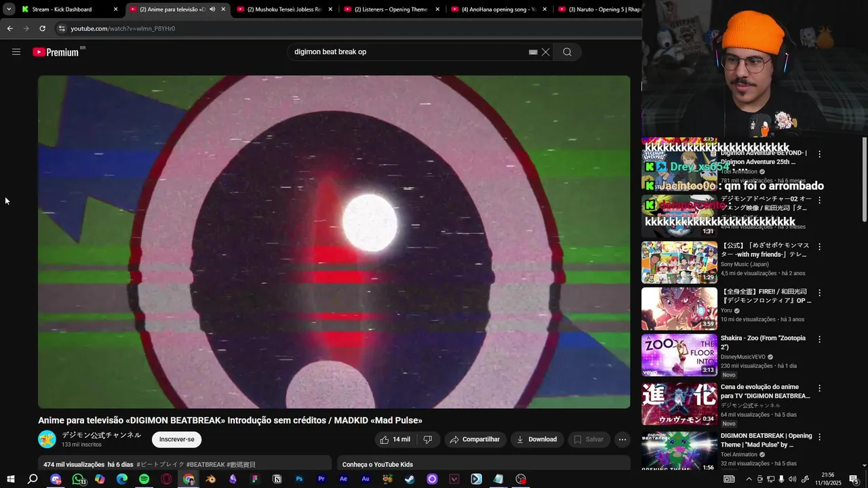Open Spotify from the taskbar
Image resolution: width=868 pixels, height=488 pixels.
144,479
